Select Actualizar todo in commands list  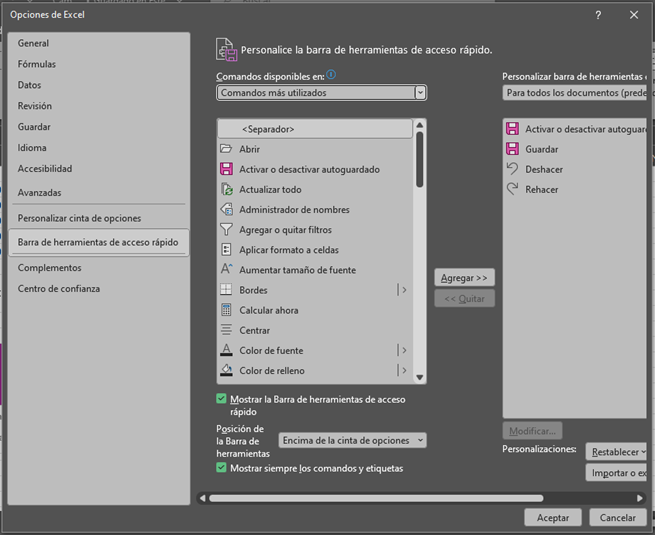pyautogui.click(x=315, y=189)
